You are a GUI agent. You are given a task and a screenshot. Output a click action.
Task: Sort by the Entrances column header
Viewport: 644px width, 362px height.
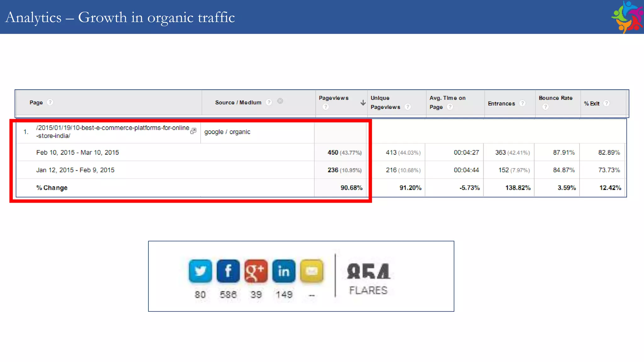click(502, 103)
